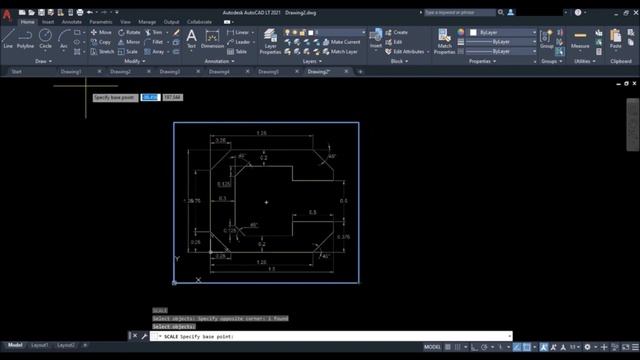Click the Undo arrow in Quick Access toolbar
Viewport: 640px width, 360px height.
(x=90, y=13)
